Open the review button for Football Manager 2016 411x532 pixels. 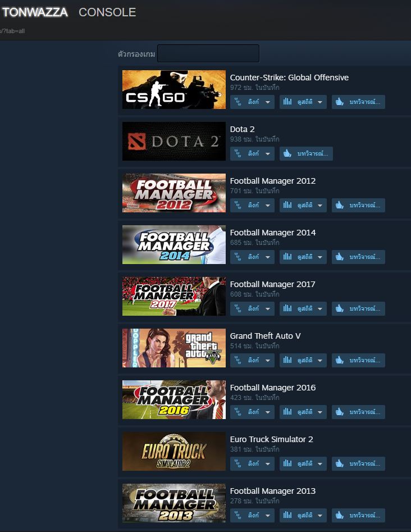[358, 412]
